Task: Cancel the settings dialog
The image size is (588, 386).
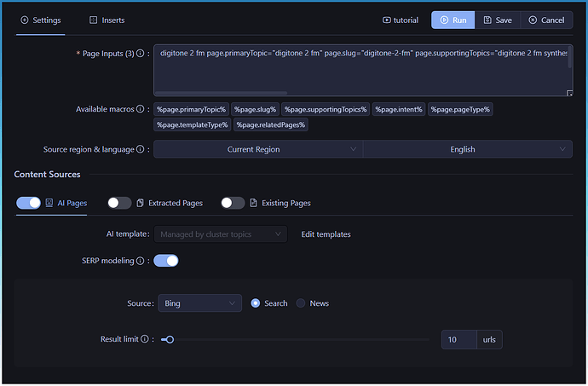Action: click(545, 20)
